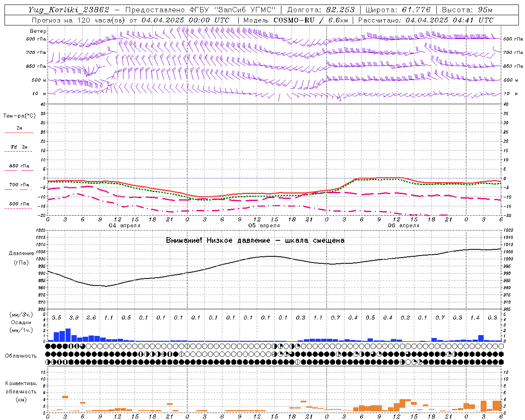Screen dimensions: 525x420
Task: Click the warning 'Внимание! Низкое давление — шкала смещена'
Action: (255, 240)
